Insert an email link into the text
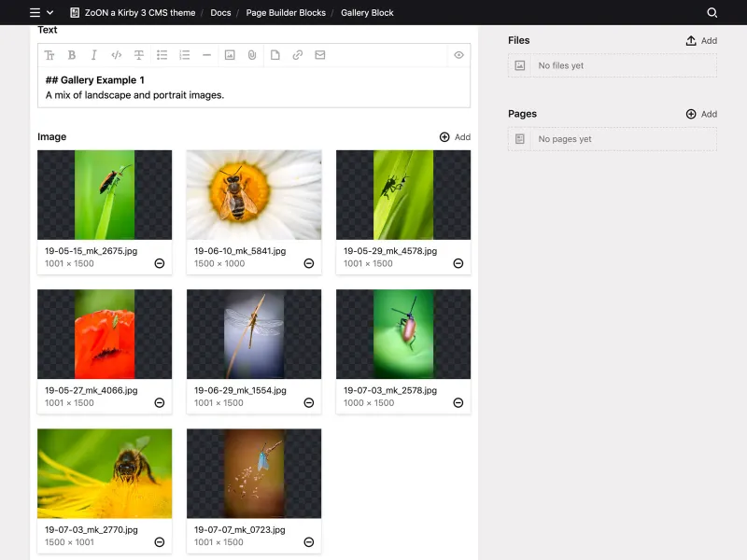 pyautogui.click(x=318, y=55)
